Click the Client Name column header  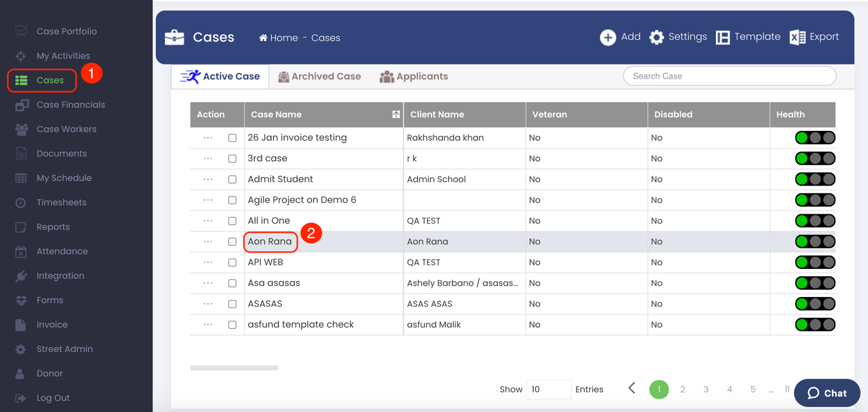tap(464, 114)
